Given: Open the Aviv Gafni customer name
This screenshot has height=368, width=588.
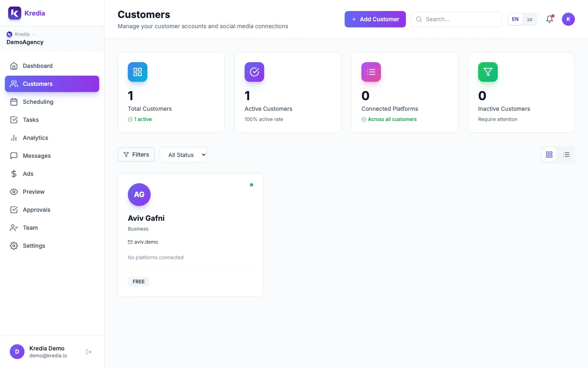Looking at the screenshot, I should coord(146,218).
